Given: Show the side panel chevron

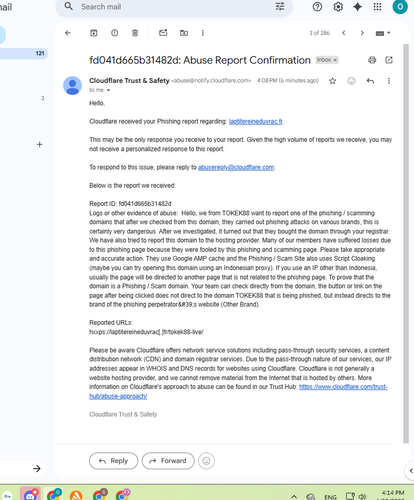Looking at the screenshot, I should click(x=410, y=471).
